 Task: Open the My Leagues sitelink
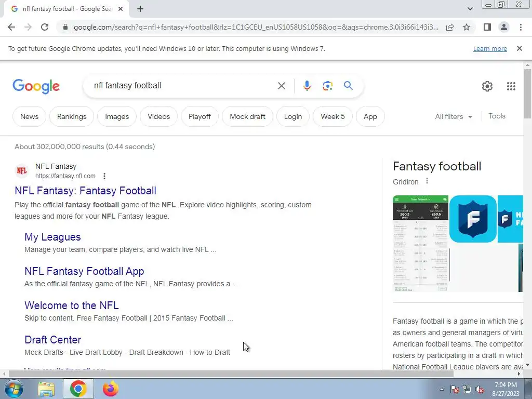coord(52,237)
